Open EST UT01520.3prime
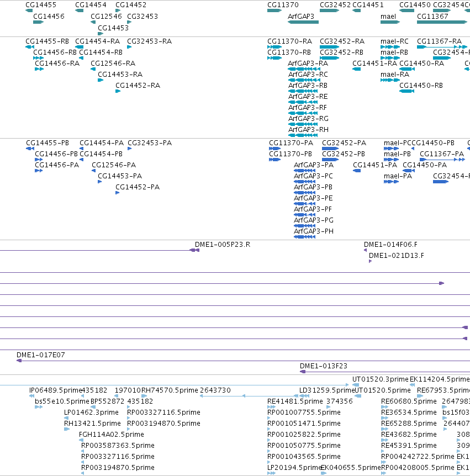The image size is (470, 476). coord(356,385)
